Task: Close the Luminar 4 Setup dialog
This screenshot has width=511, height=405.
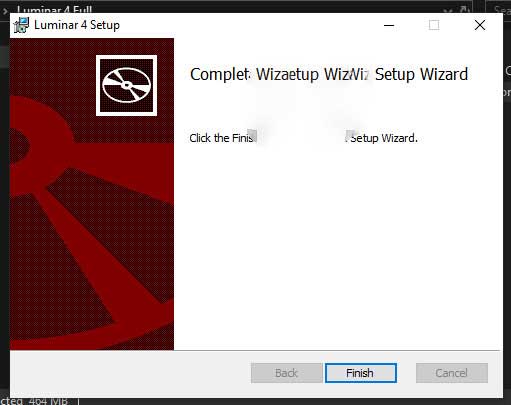Action: pyautogui.click(x=480, y=25)
